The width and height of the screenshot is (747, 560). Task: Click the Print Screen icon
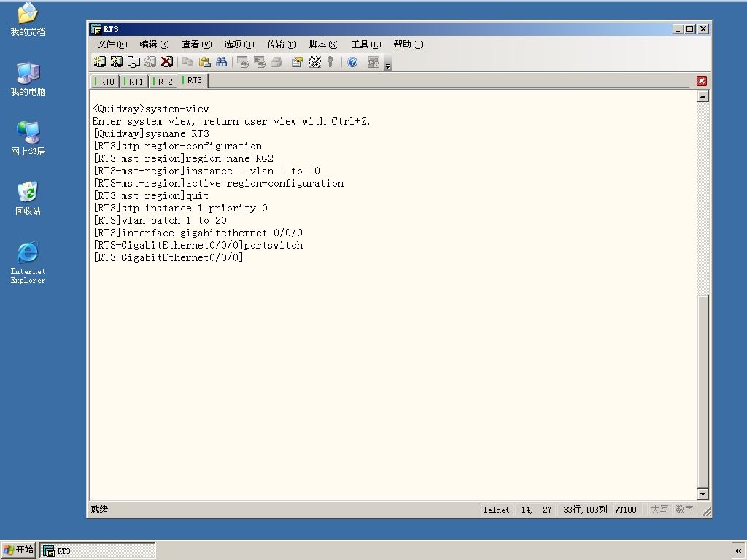point(243,62)
